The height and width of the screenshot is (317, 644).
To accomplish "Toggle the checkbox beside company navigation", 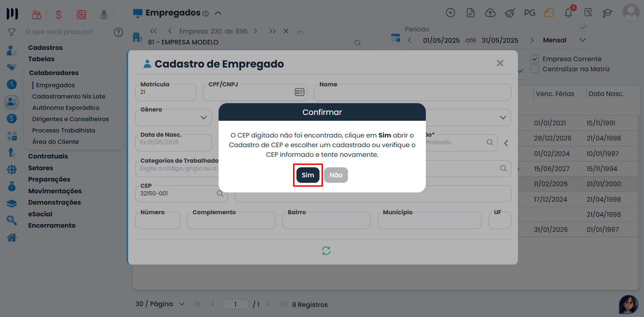I will click(x=299, y=31).
